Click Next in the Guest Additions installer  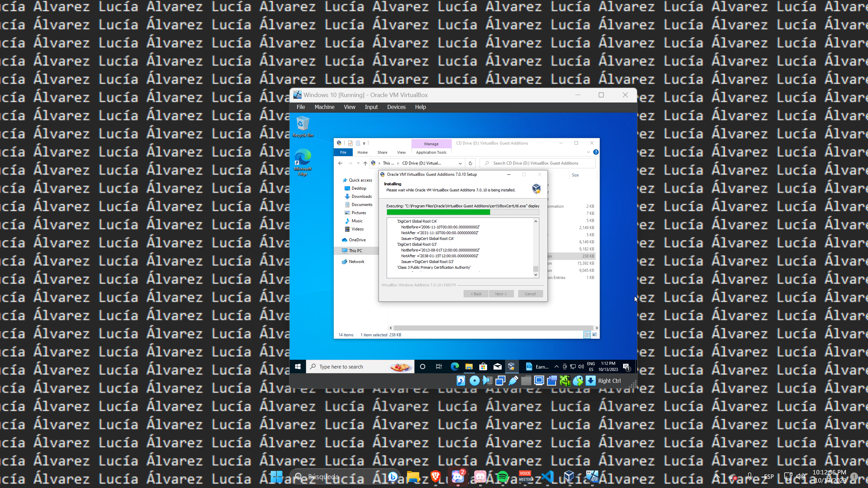501,294
